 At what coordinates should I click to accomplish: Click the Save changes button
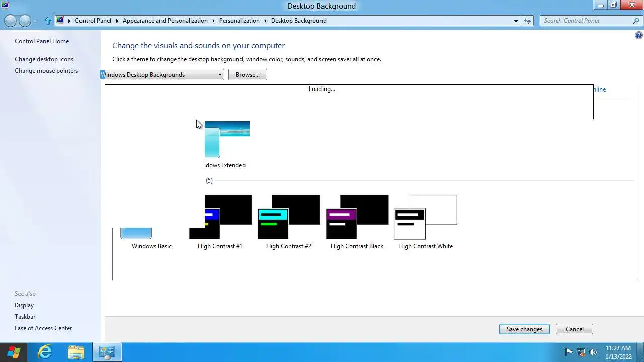pos(524,329)
